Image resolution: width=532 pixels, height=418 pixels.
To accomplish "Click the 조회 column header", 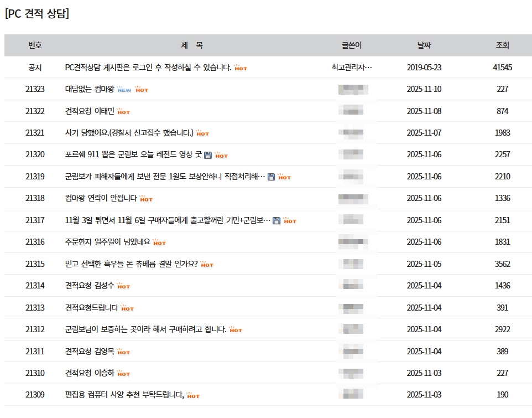I will (502, 45).
